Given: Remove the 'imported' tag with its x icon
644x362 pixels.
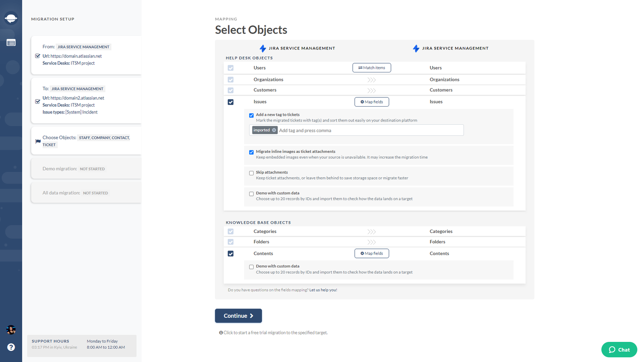Looking at the screenshot, I should coord(274,130).
